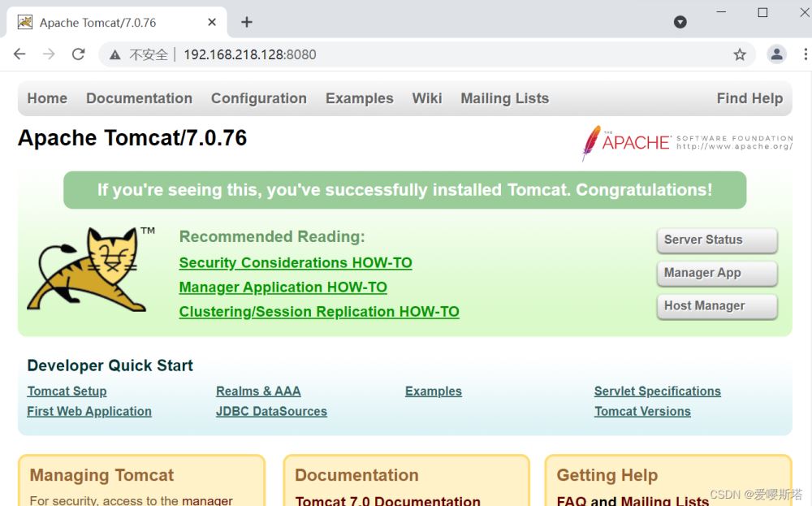Image resolution: width=812 pixels, height=506 pixels.
Task: Open the user profile avatar icon
Action: pyautogui.click(x=776, y=54)
